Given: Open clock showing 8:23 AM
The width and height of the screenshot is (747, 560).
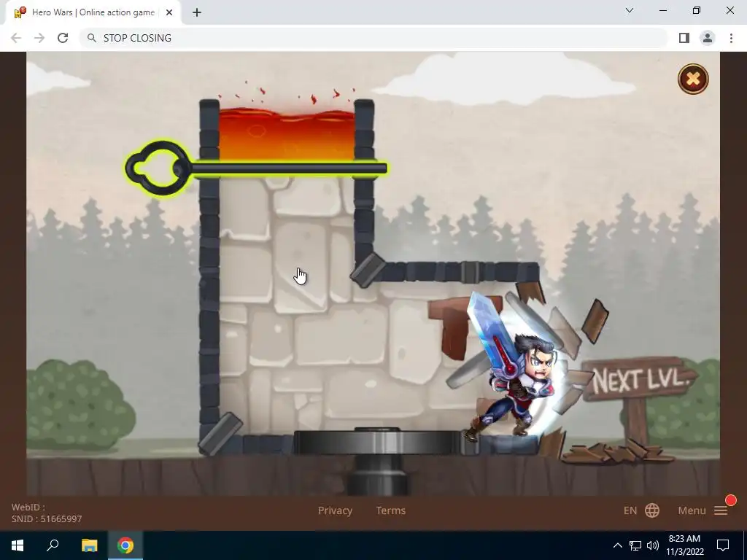Looking at the screenshot, I should (x=684, y=545).
